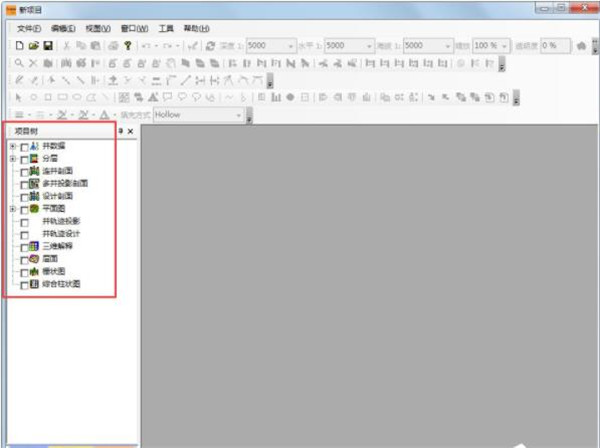The image size is (600, 448).
Task: Click the yellow question mark help icon
Action: [128, 46]
